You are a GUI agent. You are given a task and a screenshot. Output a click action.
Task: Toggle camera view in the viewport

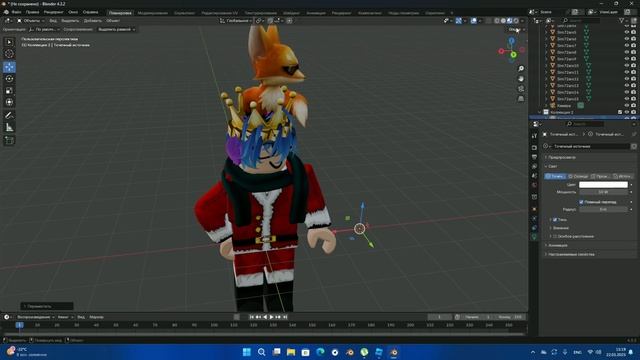pos(521,89)
